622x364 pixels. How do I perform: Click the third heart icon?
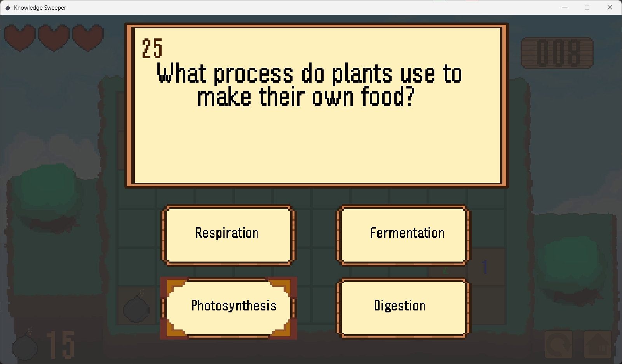88,37
